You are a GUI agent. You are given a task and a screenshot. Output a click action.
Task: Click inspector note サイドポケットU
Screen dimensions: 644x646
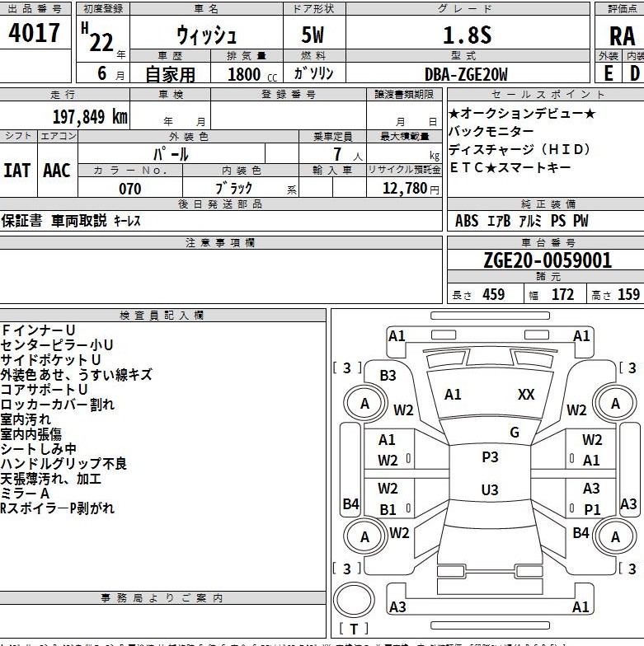coord(51,360)
